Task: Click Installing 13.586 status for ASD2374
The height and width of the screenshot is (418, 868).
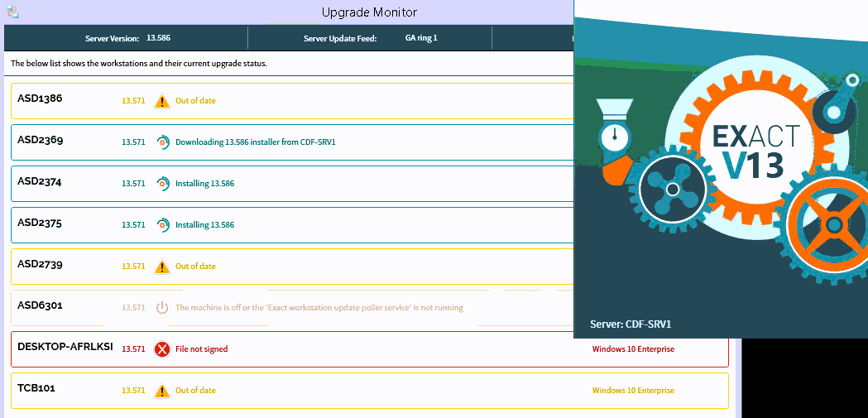Action: coord(205,183)
